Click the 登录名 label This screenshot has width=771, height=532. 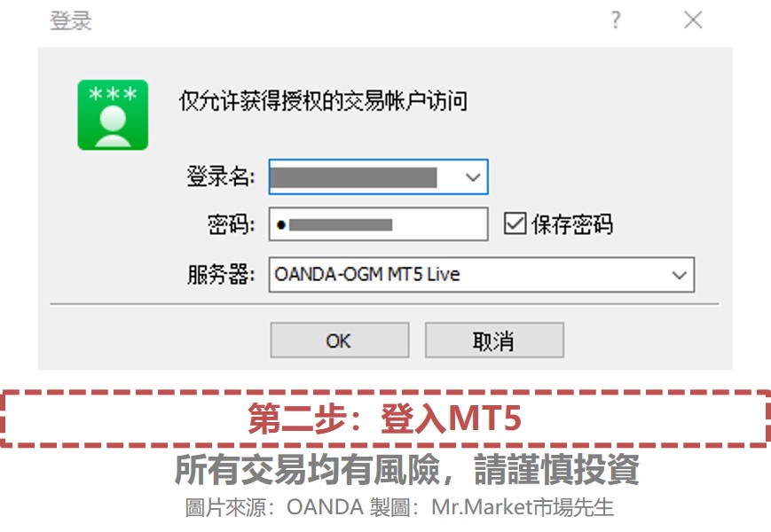(220, 176)
